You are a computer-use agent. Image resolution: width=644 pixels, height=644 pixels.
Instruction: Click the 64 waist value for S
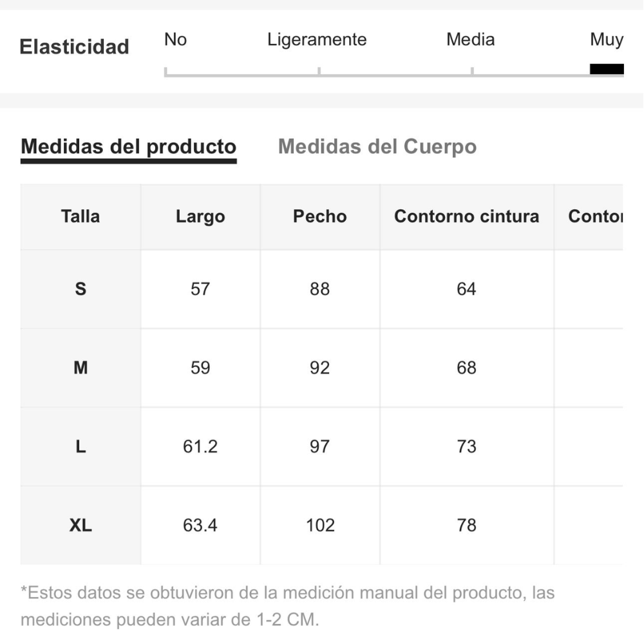[466, 289]
